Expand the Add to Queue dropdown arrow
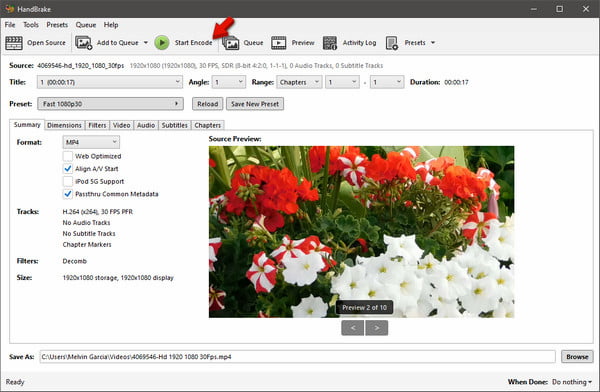Viewport: 600px width, 392px height. [x=146, y=43]
